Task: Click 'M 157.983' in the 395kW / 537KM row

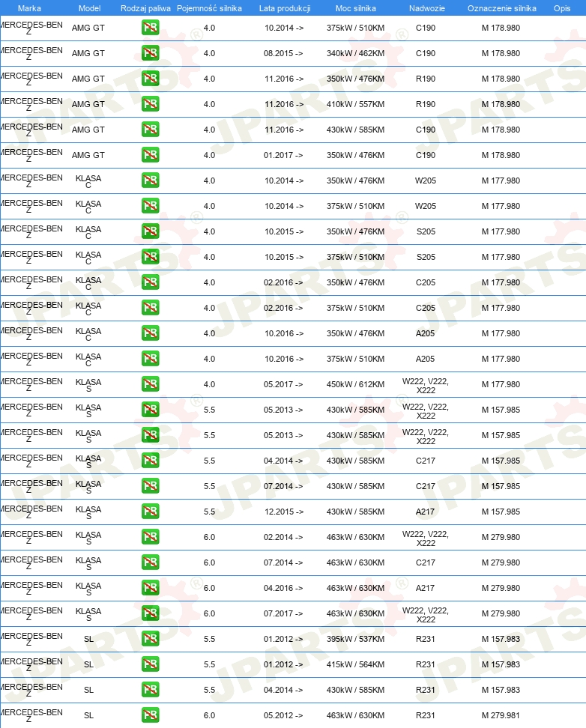Action: pos(501,639)
